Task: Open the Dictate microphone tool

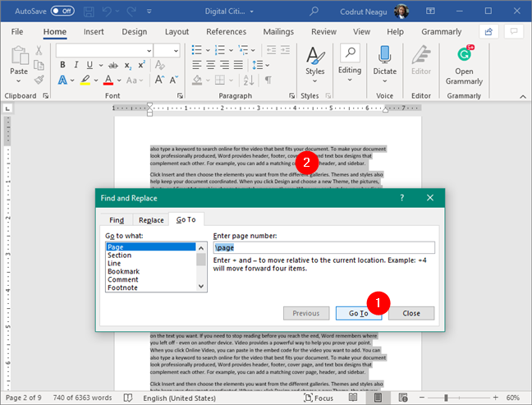Action: pyautogui.click(x=384, y=65)
